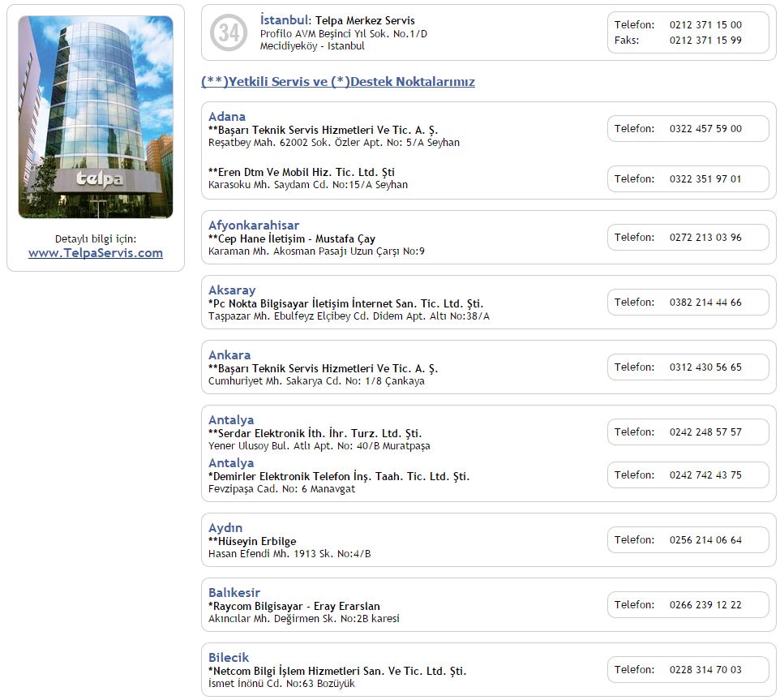780x700 pixels.
Task: Click the address Reşatbey Mah. 62002 Sok.
Action: (334, 142)
